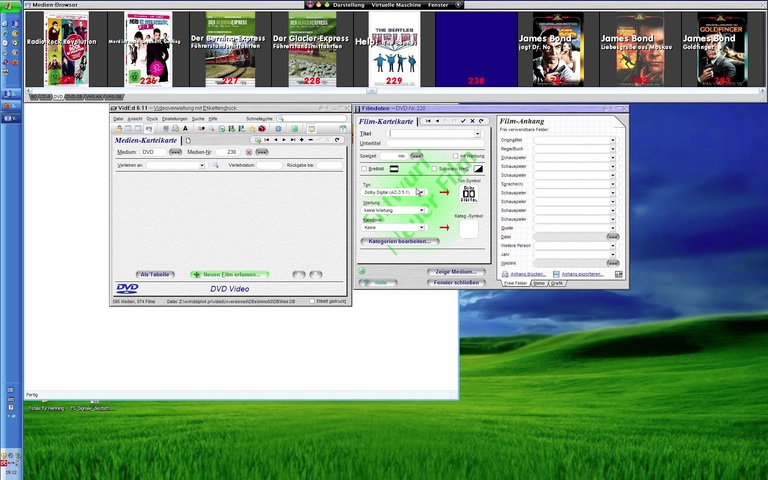Switch to the Grafik tab in Film-Anhang
Viewport: 768px width, 480px height.
[557, 284]
